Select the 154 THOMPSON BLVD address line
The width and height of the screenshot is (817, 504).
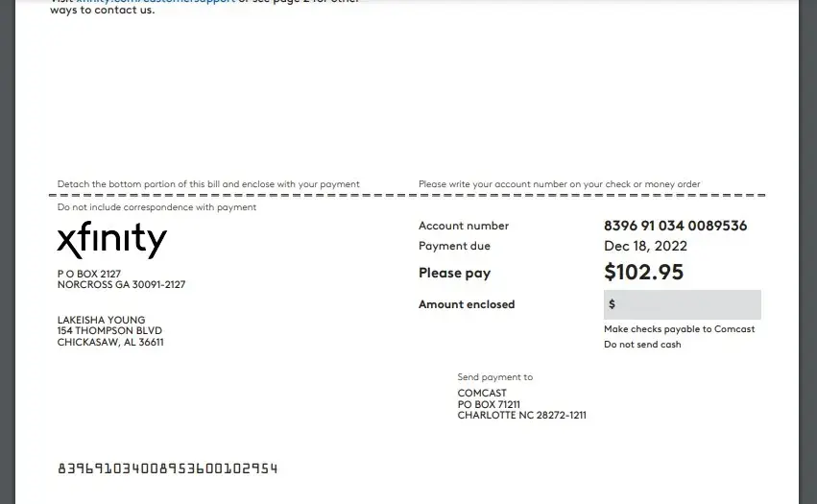tap(110, 331)
